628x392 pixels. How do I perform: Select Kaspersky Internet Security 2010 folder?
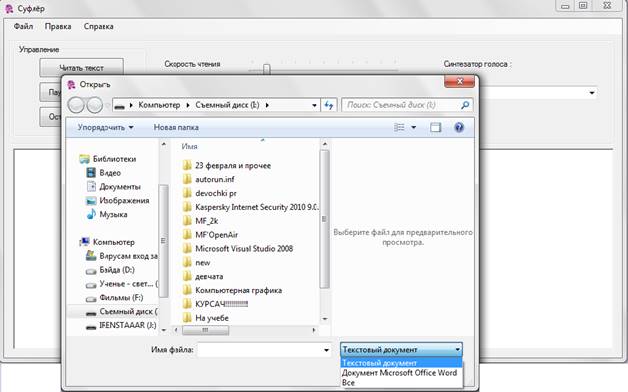tap(250, 207)
